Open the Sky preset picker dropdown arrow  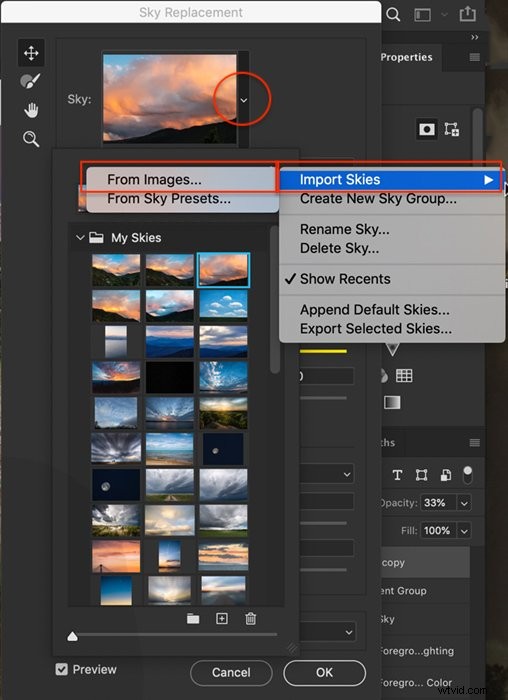pos(244,100)
